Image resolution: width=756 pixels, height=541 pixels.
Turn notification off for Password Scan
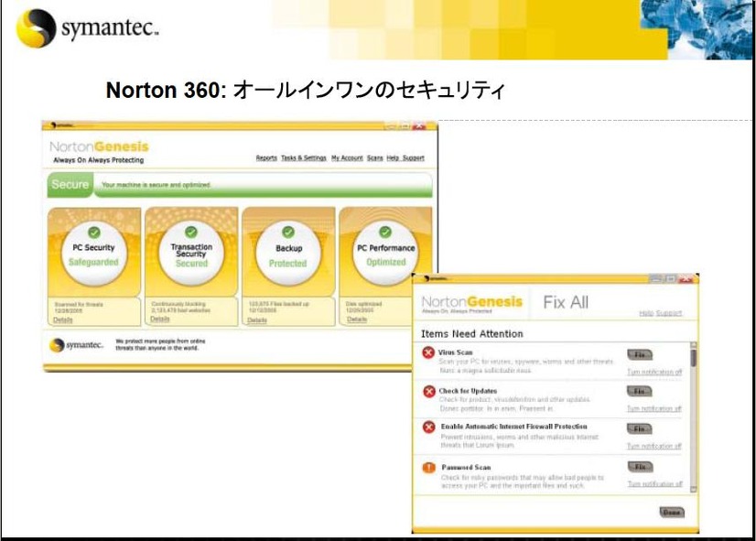pos(654,483)
